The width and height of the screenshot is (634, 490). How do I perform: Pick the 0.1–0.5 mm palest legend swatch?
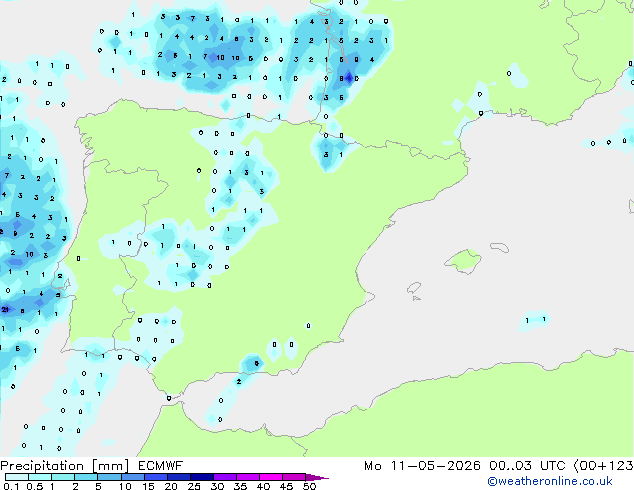(17, 477)
